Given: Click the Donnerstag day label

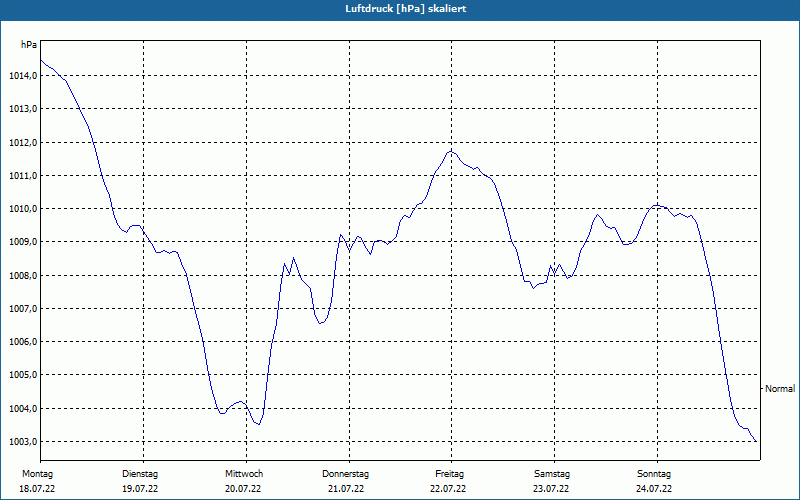Looking at the screenshot, I should coord(345,474).
